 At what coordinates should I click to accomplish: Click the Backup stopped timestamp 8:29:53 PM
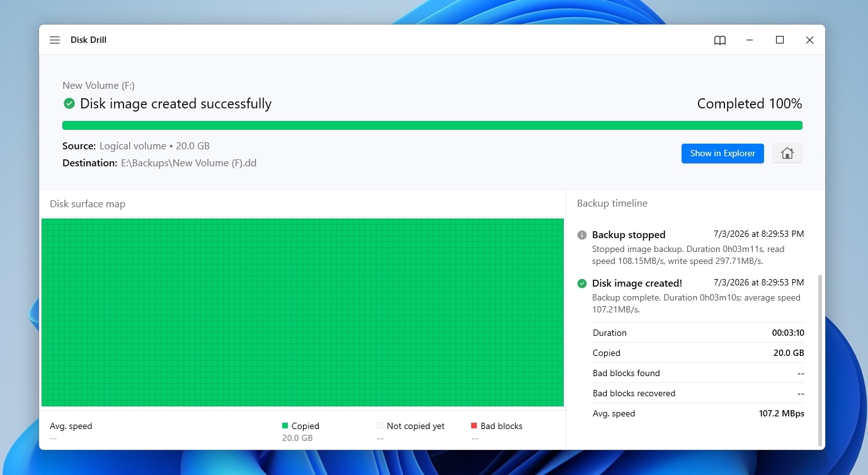[x=758, y=234]
